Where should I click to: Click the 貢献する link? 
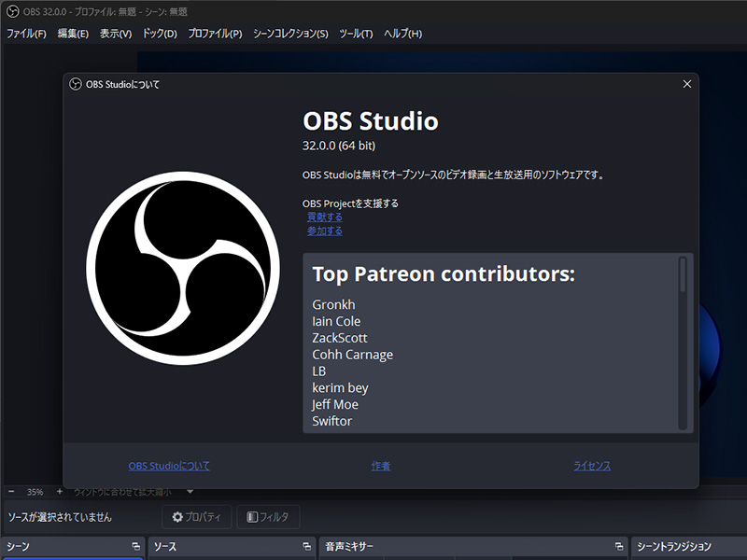324,217
